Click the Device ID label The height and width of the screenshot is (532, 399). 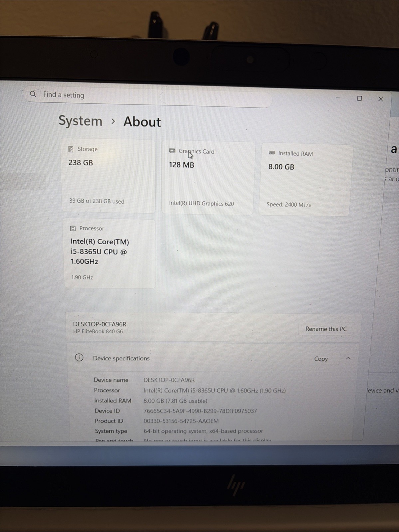click(x=107, y=411)
